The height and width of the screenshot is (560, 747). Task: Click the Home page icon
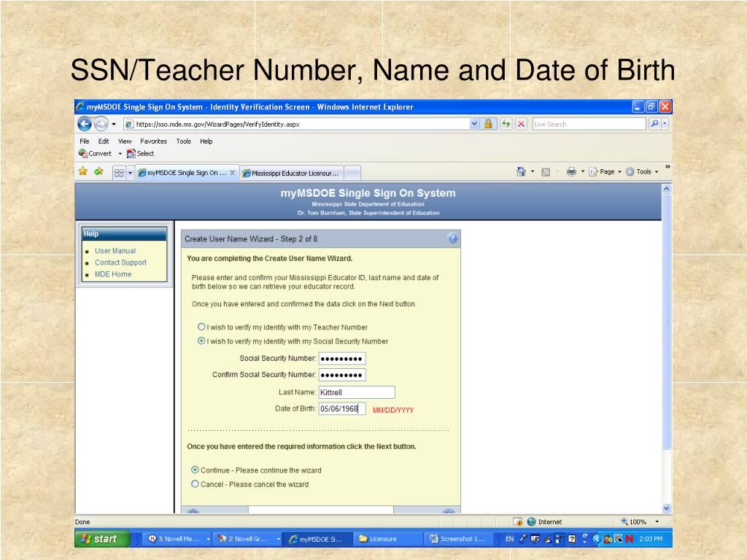point(521,172)
